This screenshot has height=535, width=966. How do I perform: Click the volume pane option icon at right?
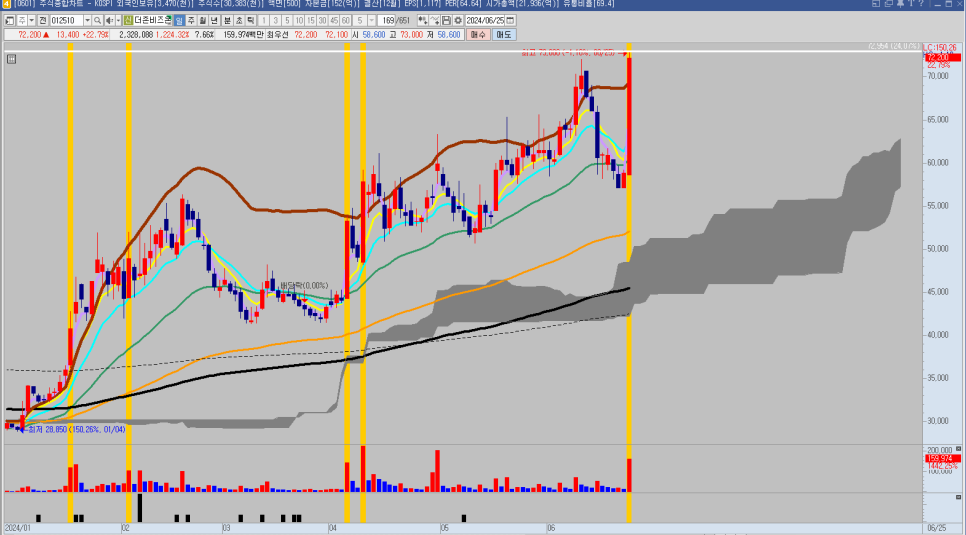click(x=959, y=449)
